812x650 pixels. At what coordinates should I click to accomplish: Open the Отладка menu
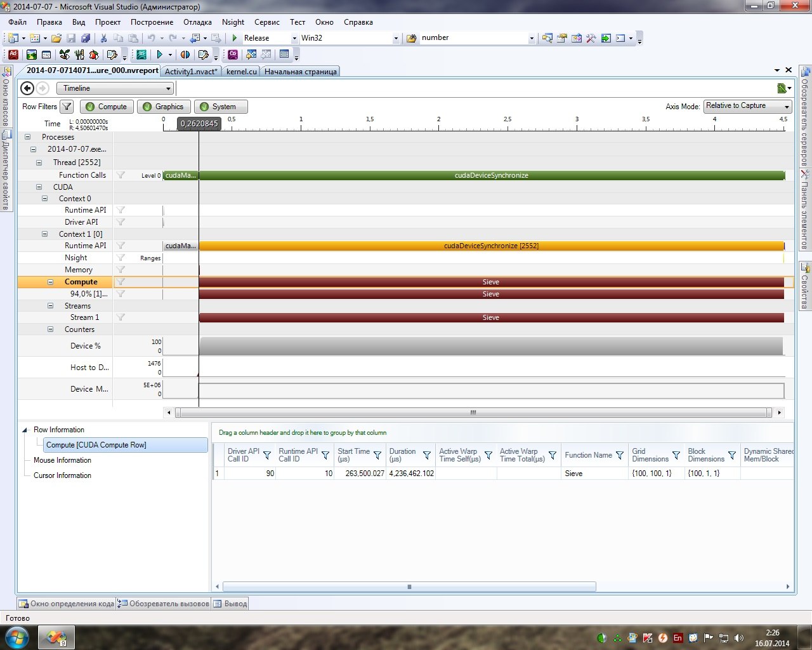[x=197, y=22]
